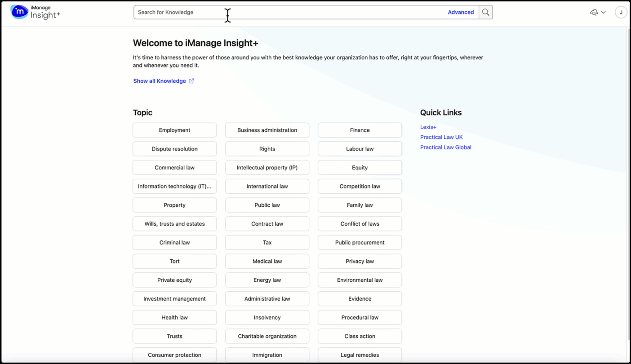
Task: Click the Insolvency topic button
Action: pyautogui.click(x=267, y=317)
